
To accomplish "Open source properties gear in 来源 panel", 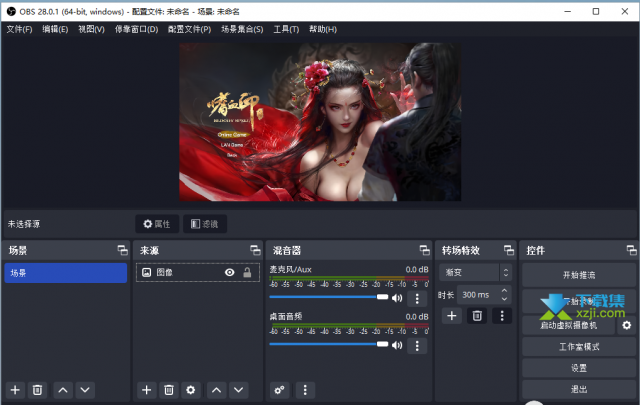I will tap(191, 390).
